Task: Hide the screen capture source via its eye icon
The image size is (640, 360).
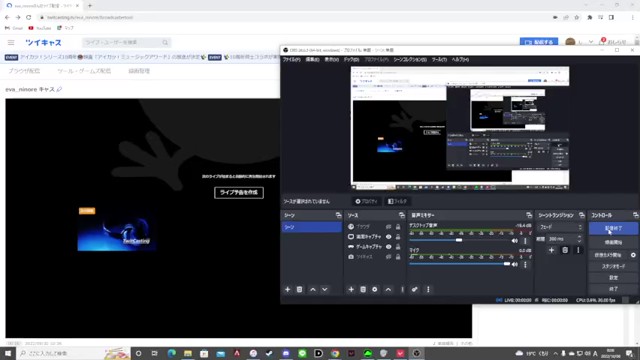Action: pyautogui.click(x=389, y=237)
